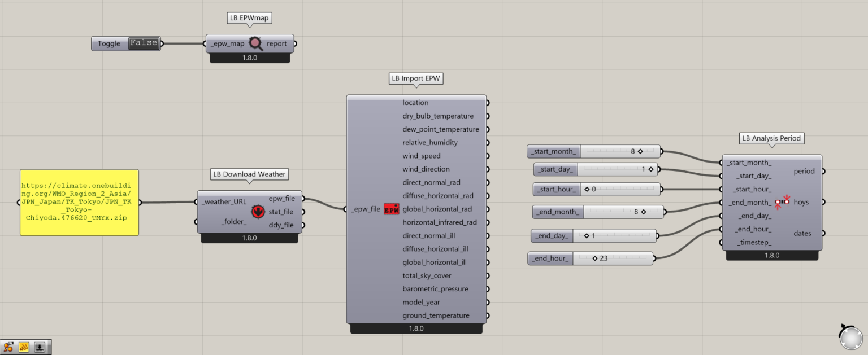This screenshot has height=355, width=868.
Task: Click the hoys output on LB Analysis Period
Action: pos(801,202)
